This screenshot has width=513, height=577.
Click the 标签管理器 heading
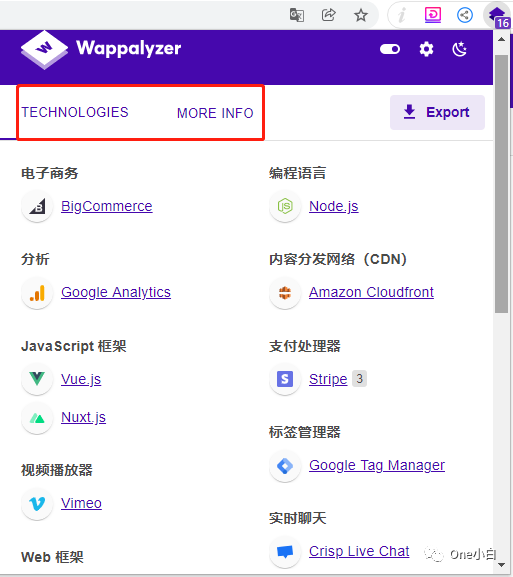305,432
